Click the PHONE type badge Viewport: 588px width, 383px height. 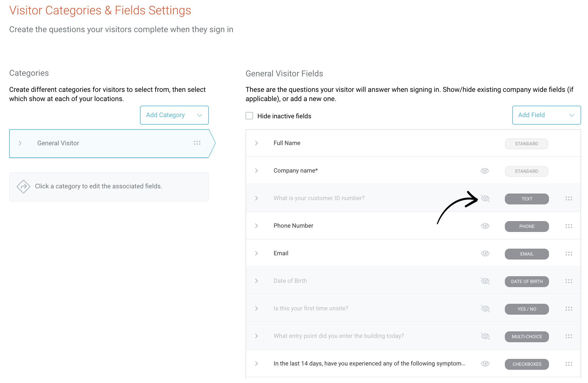[527, 226]
